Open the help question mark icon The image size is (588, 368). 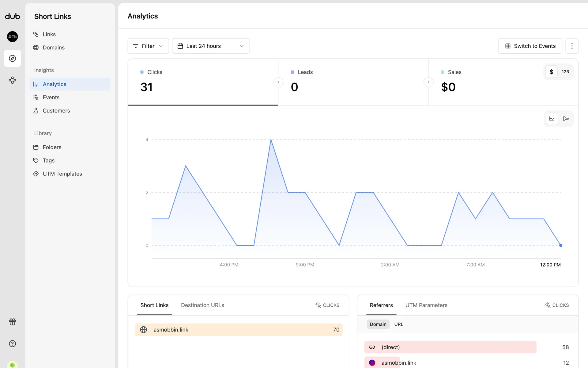click(x=12, y=343)
